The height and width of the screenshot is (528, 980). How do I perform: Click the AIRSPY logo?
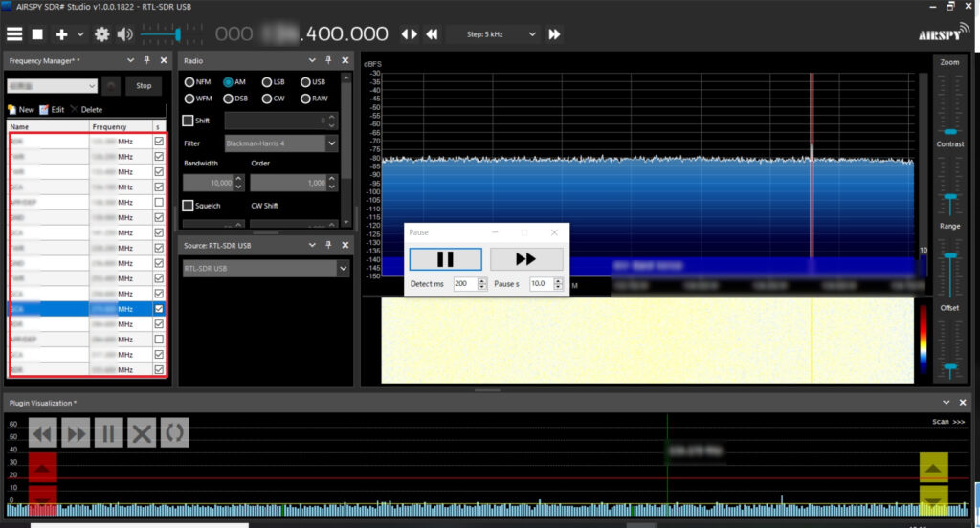pyautogui.click(x=943, y=33)
